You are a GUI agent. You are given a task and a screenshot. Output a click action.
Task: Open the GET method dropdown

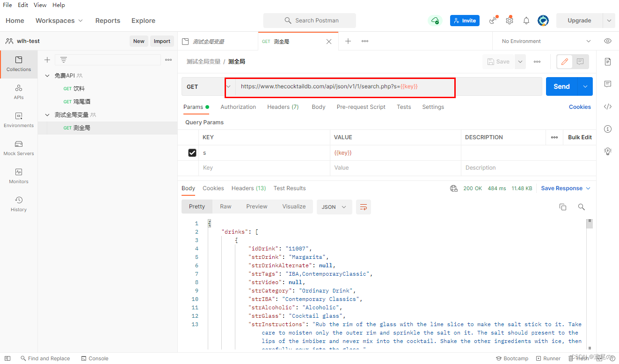(209, 87)
